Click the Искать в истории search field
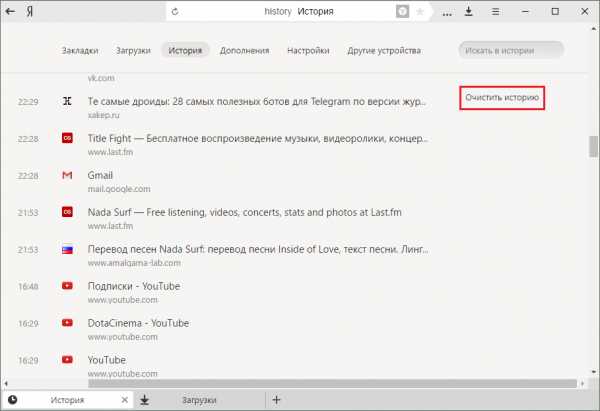The image size is (600, 411). click(512, 50)
